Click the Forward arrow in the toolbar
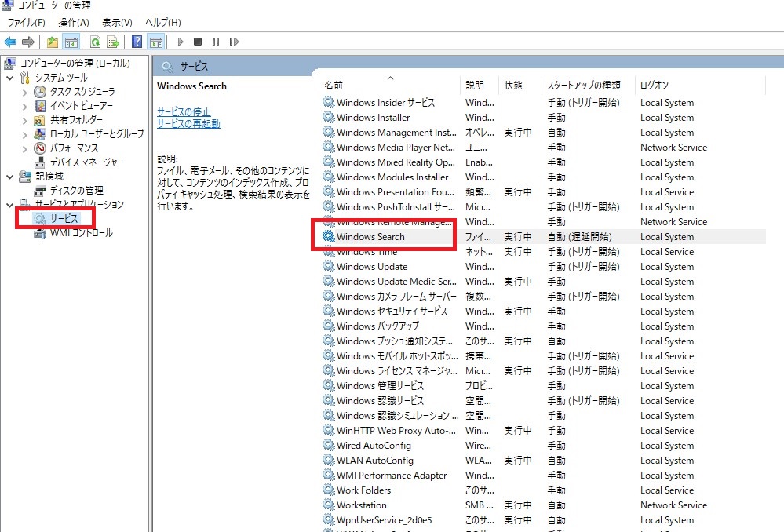Screen dimensions: 784x532 tap(28, 42)
